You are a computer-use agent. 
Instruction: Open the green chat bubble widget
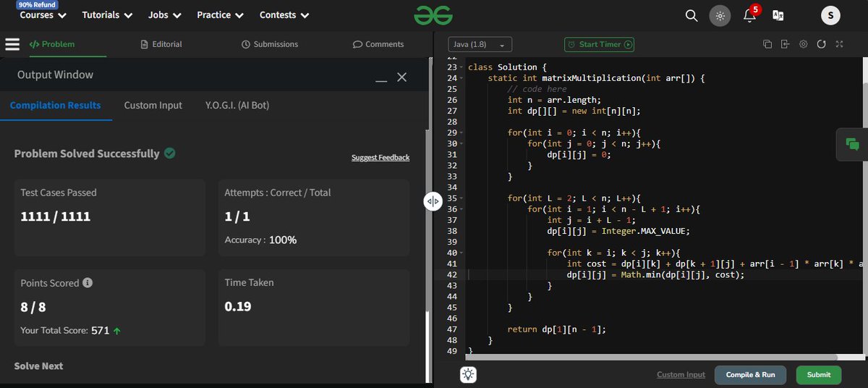click(852, 144)
